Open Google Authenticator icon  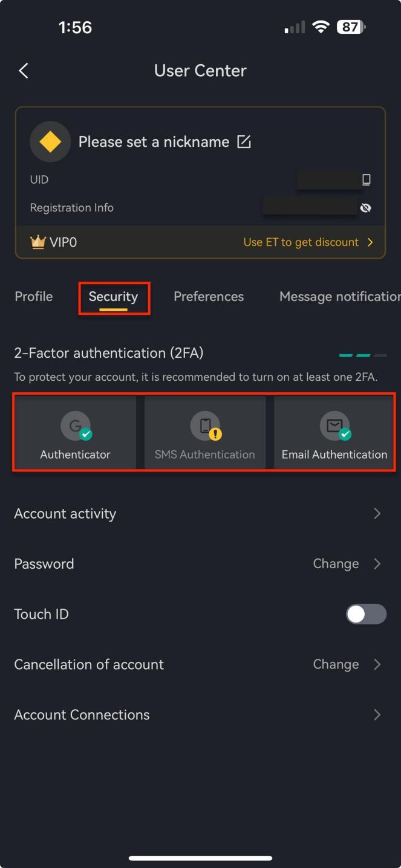coord(76,426)
